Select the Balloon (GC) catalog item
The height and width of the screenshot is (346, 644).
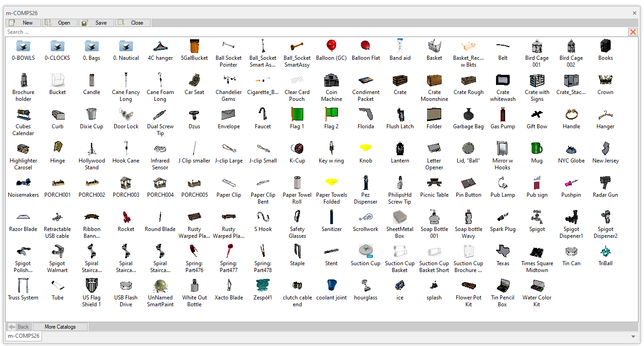coord(331,46)
